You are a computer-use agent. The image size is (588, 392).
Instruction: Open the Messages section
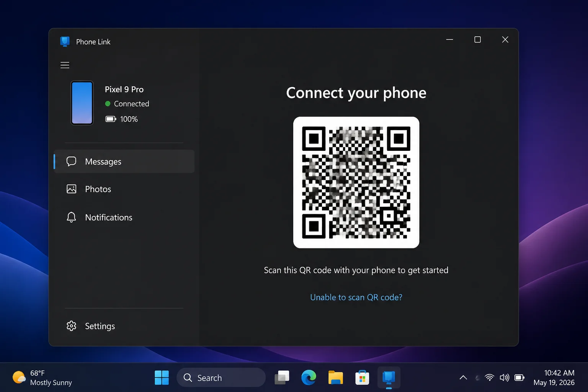coord(124,162)
